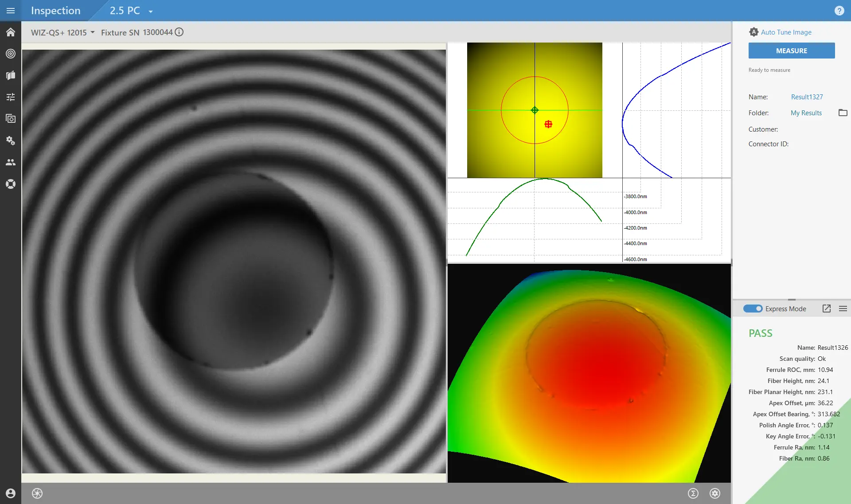851x504 pixels.
Task: Open the results panel list menu icon
Action: (x=843, y=309)
